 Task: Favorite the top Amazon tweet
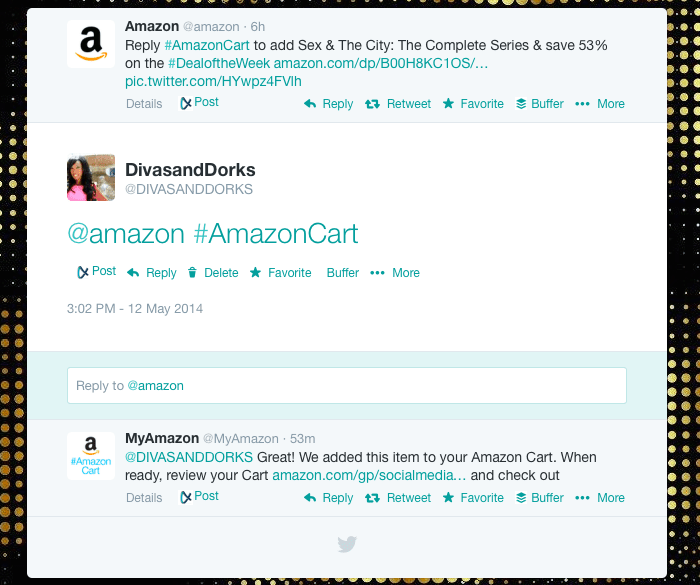point(473,104)
